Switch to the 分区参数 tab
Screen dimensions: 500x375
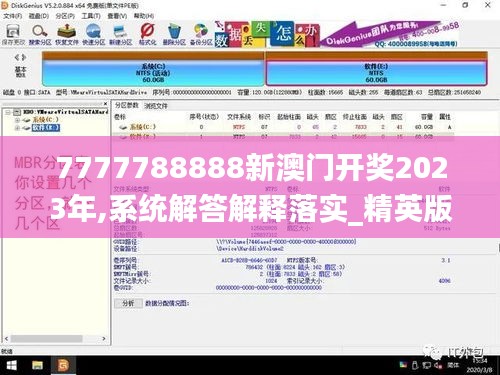pos(126,105)
